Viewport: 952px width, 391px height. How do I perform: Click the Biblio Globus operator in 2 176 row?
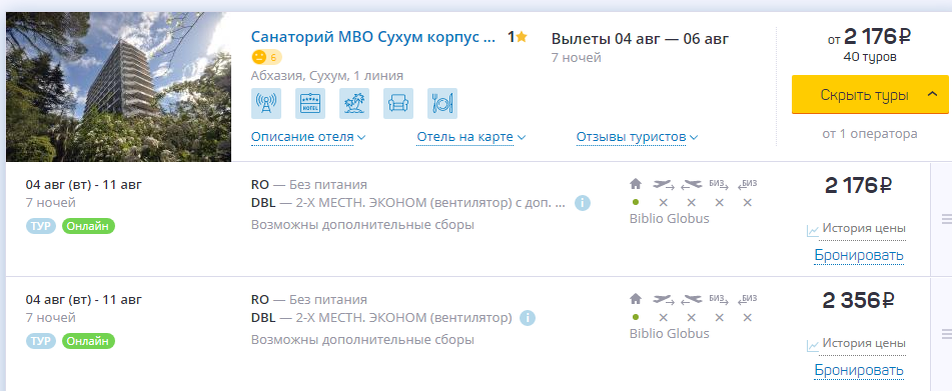(x=669, y=219)
